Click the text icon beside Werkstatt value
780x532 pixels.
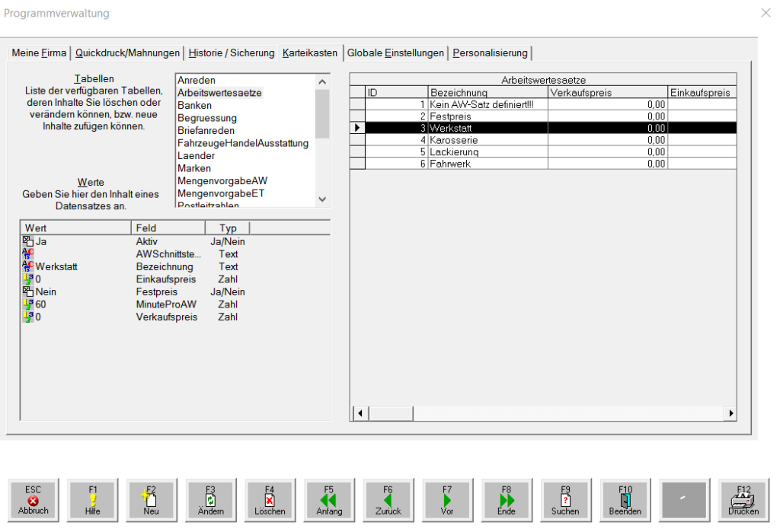tap(28, 266)
